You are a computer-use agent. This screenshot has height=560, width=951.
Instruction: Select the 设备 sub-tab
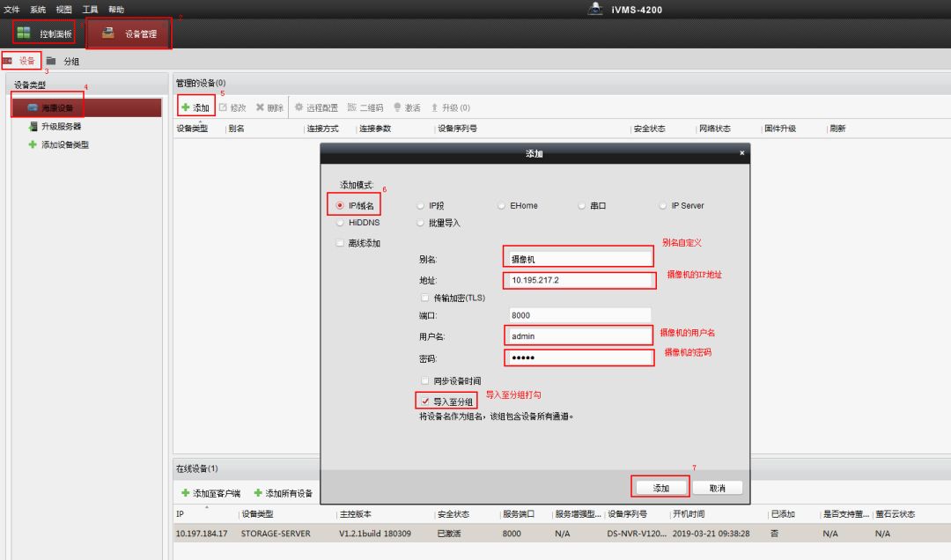(20, 61)
